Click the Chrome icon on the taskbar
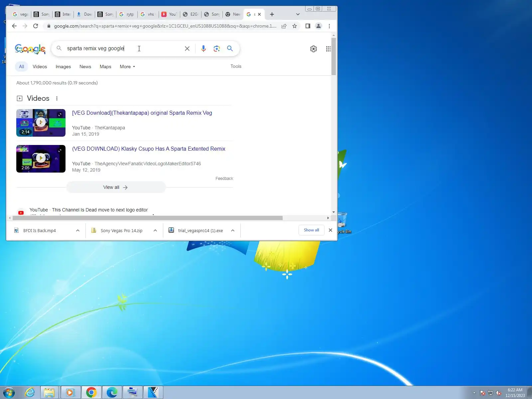The height and width of the screenshot is (399, 532). point(91,393)
